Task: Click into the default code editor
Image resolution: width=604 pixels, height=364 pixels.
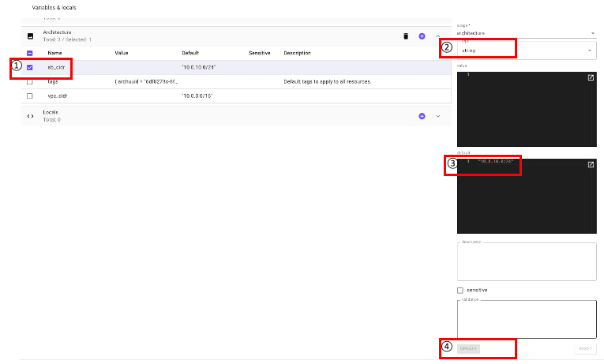Action: 527,196
